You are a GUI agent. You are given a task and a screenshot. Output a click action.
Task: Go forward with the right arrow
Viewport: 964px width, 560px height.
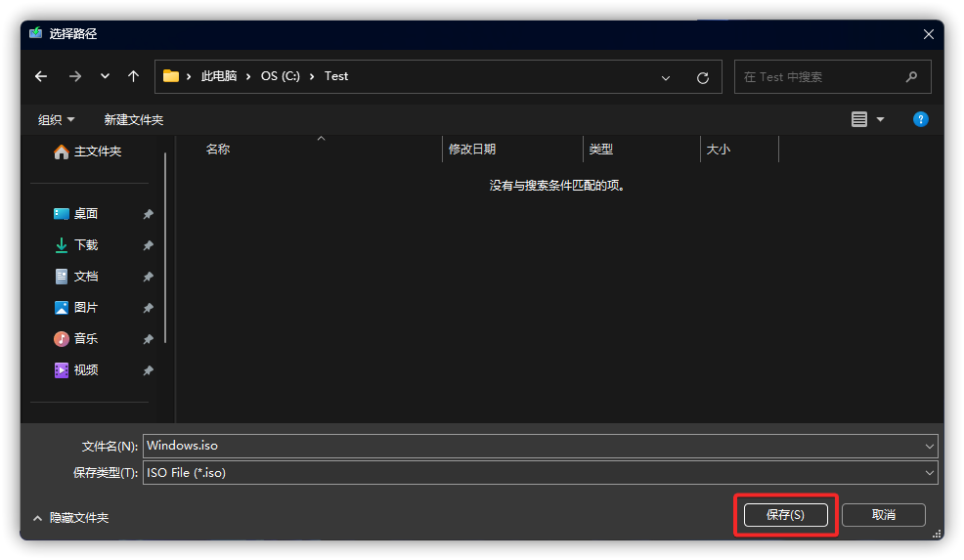point(75,76)
